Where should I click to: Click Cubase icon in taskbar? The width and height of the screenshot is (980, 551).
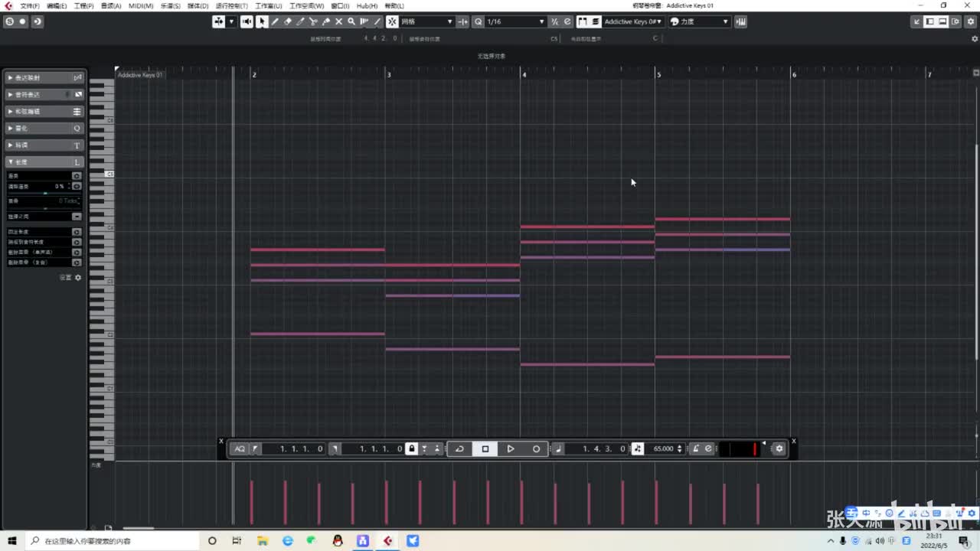tap(387, 541)
